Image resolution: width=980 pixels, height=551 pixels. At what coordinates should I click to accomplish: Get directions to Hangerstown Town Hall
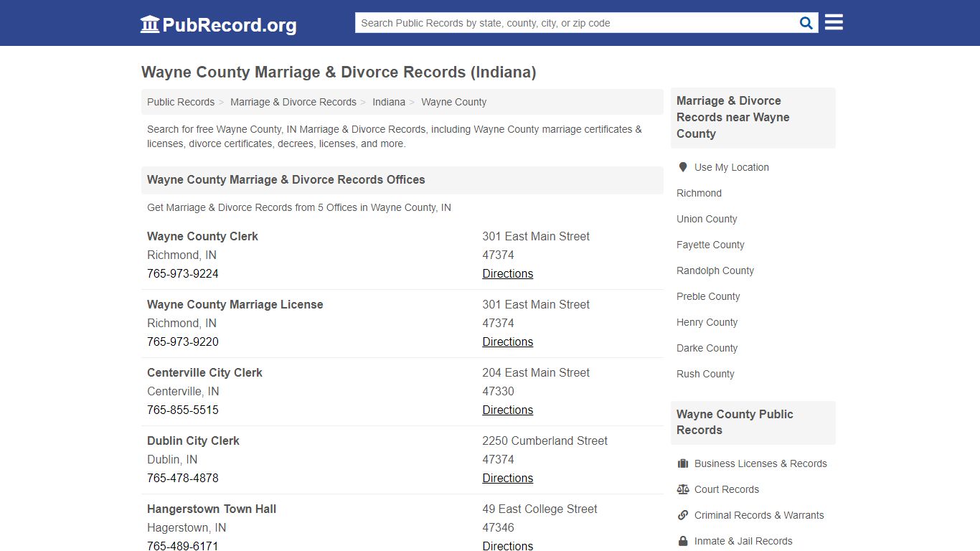[508, 545]
